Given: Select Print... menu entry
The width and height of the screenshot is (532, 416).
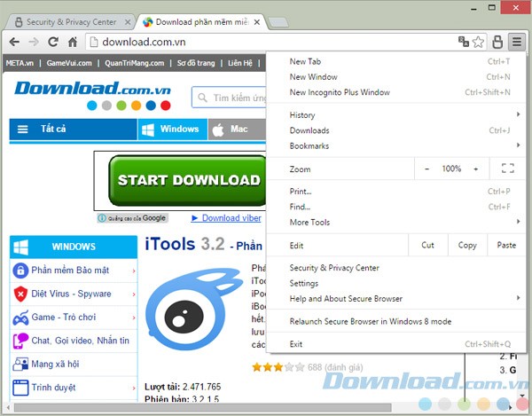Looking at the screenshot, I should [396, 192].
